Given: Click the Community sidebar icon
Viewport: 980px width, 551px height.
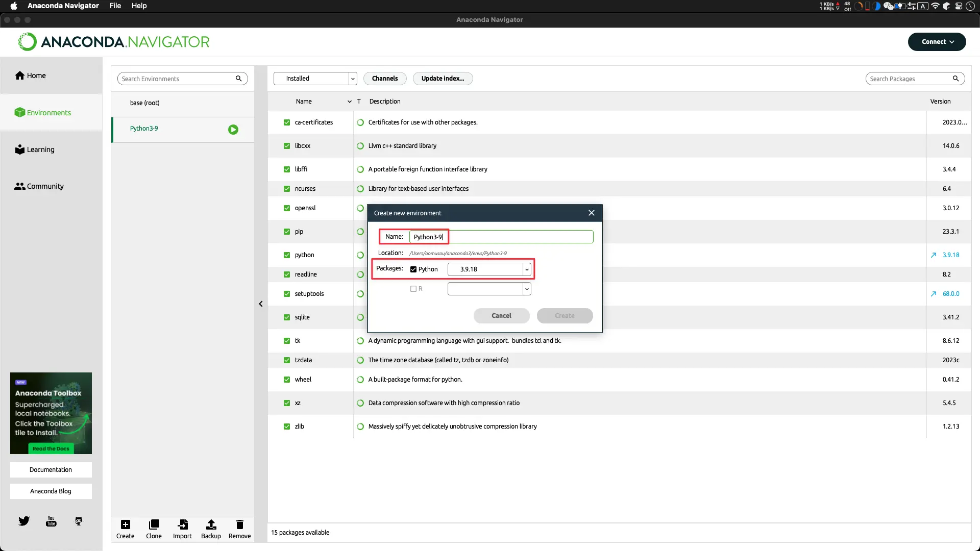Looking at the screenshot, I should click(x=19, y=186).
